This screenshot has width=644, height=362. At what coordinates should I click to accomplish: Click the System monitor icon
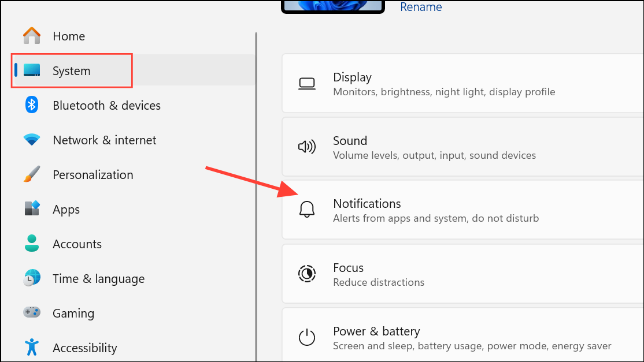pos(32,70)
